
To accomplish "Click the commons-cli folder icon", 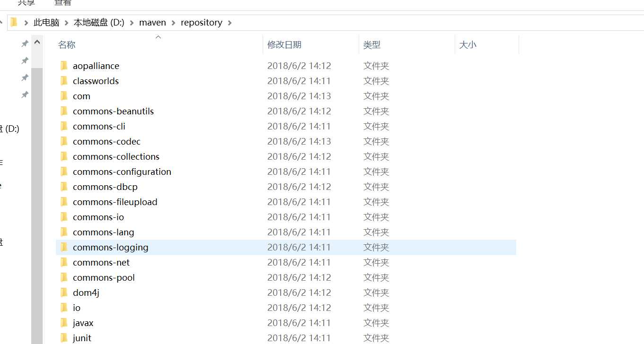I will coord(64,126).
